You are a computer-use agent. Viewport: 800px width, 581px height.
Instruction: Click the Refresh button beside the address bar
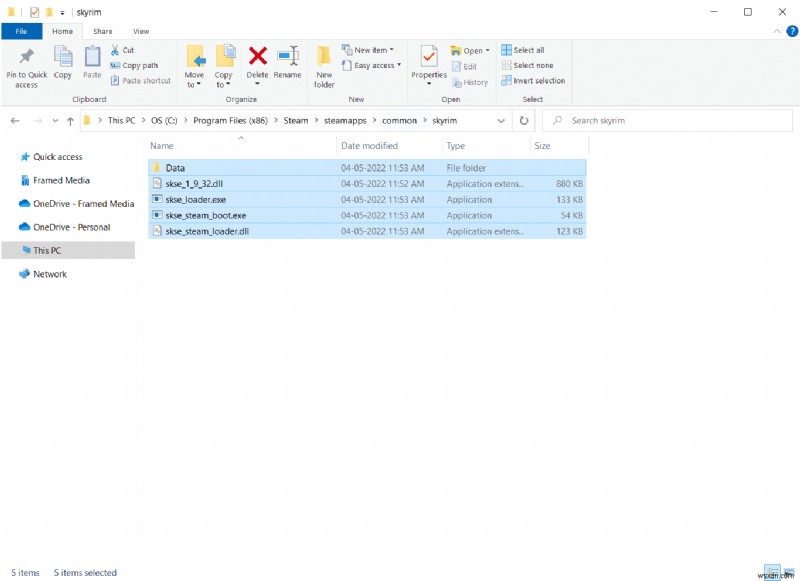525,120
